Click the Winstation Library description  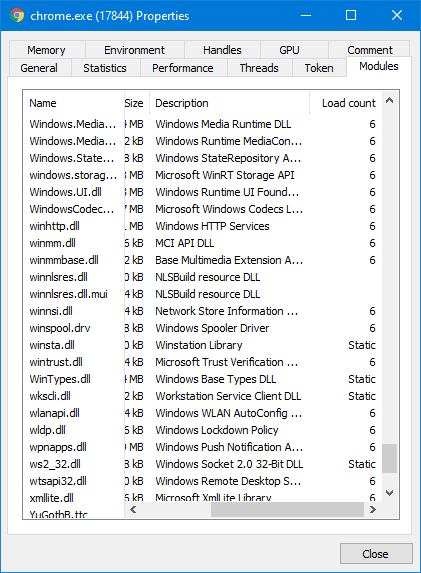(x=199, y=345)
